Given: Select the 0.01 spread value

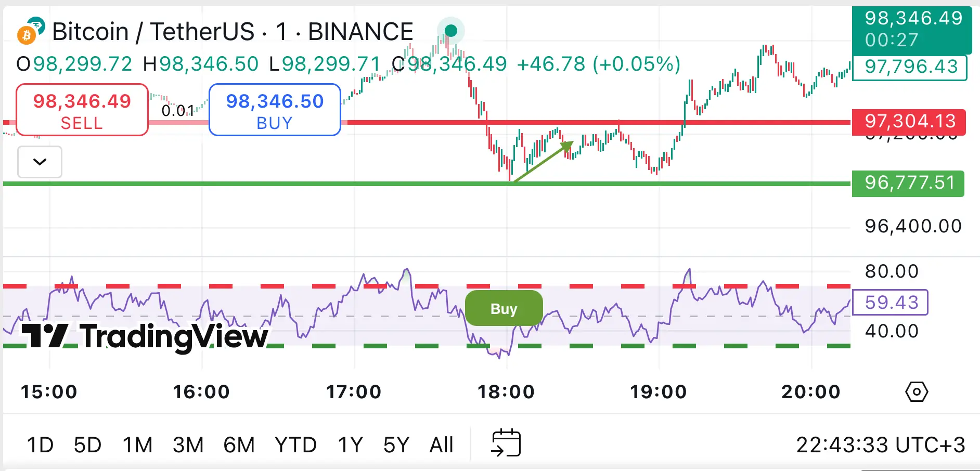Looking at the screenshot, I should [177, 110].
